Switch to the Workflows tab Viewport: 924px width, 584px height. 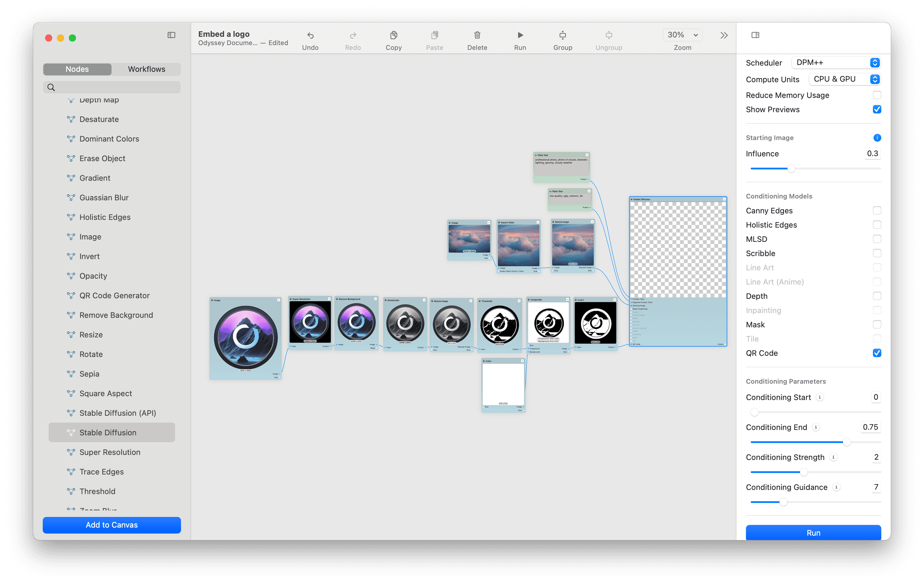146,69
